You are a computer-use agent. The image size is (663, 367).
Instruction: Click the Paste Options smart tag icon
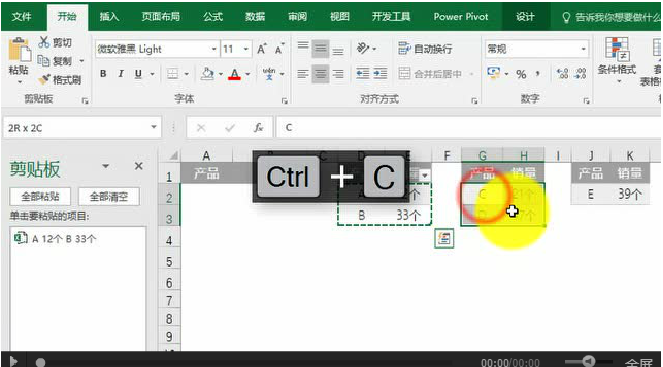coord(444,238)
